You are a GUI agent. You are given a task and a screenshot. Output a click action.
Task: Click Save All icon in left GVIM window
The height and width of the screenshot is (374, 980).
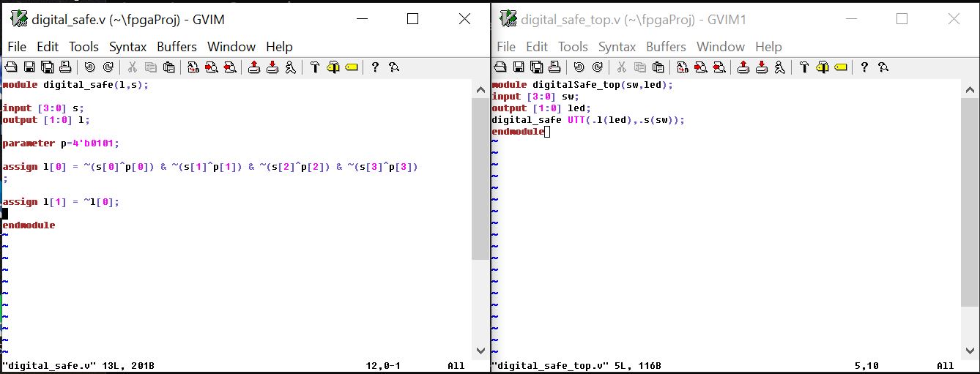tap(48, 67)
